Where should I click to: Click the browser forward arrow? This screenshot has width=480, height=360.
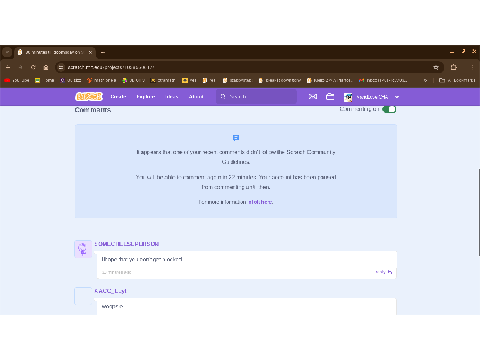21,67
